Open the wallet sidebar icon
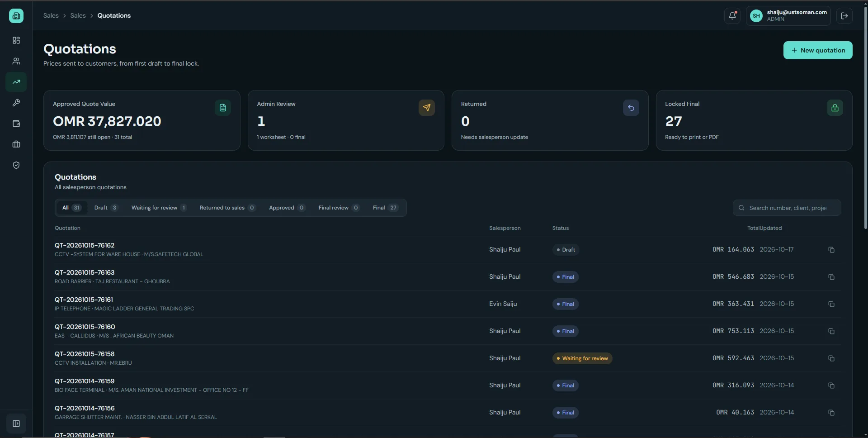 16,124
